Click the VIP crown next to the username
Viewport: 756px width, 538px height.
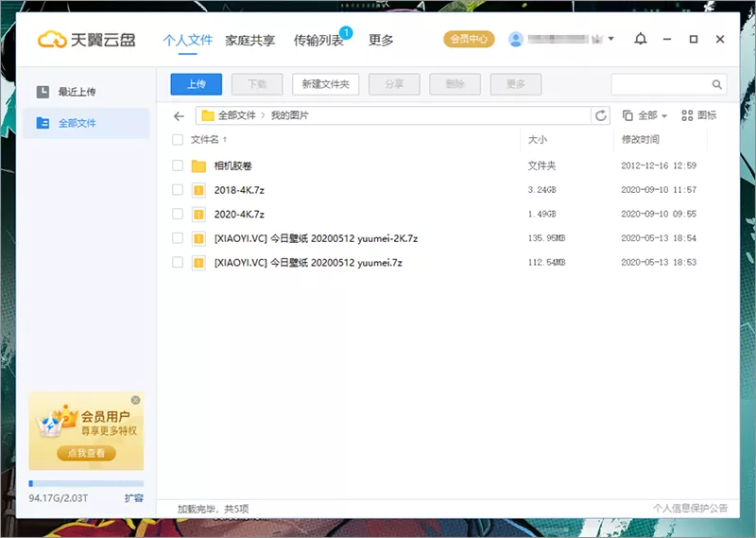click(x=597, y=39)
